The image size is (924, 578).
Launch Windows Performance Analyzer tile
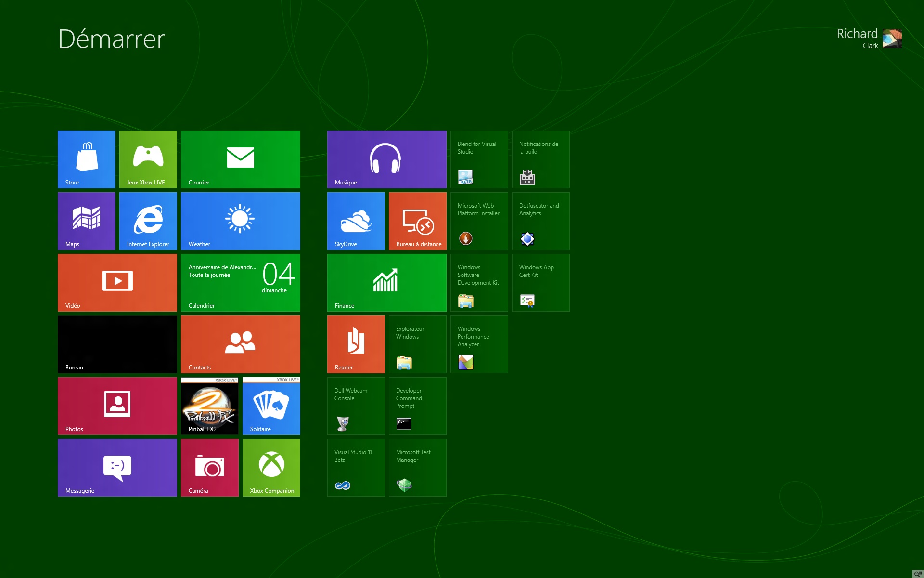coord(479,344)
